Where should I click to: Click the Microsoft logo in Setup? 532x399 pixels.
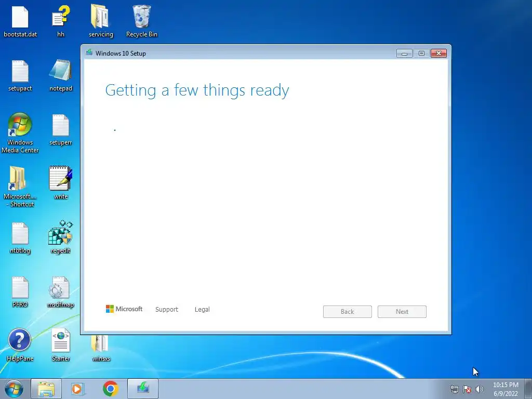124,309
